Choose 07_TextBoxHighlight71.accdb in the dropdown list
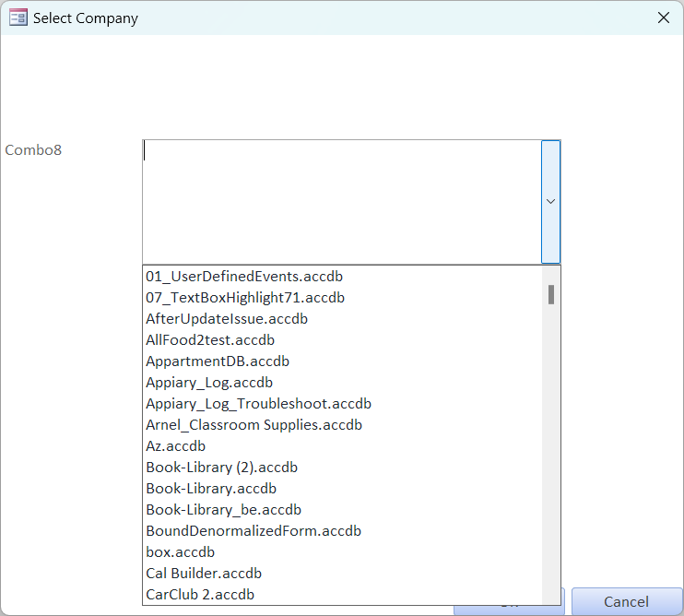The height and width of the screenshot is (616, 684). [x=244, y=297]
